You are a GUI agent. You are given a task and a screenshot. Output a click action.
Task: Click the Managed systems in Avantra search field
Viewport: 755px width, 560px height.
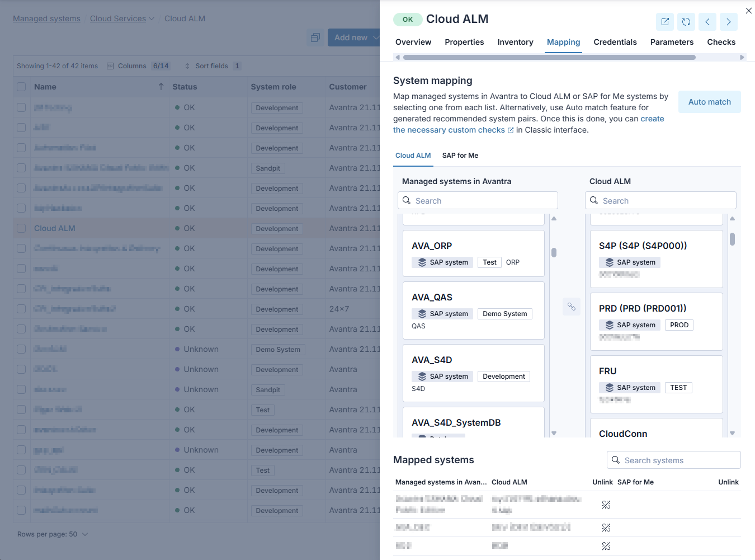click(478, 200)
